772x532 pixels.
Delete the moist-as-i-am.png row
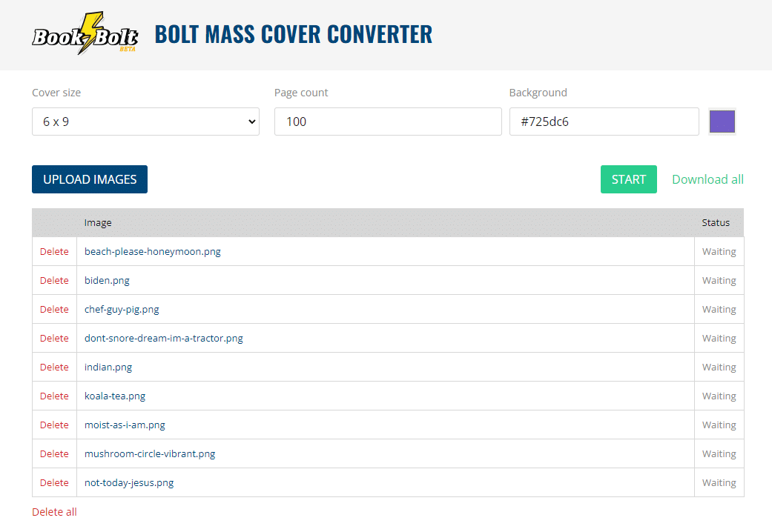tap(54, 425)
